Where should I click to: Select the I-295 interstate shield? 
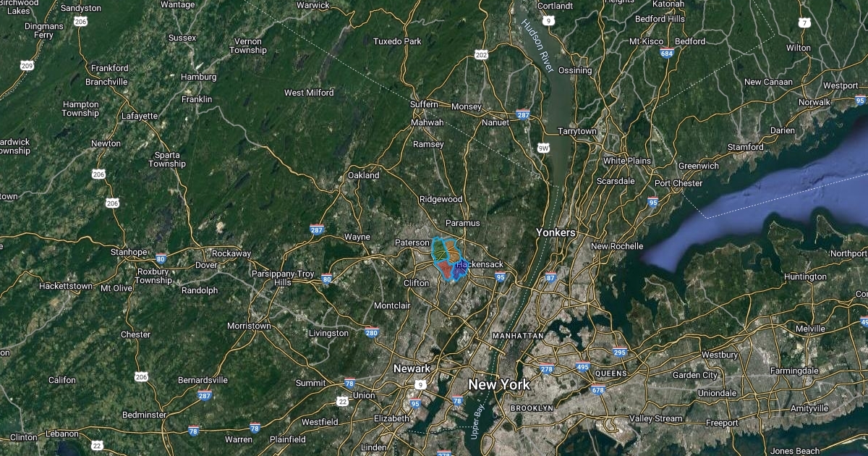tap(620, 352)
